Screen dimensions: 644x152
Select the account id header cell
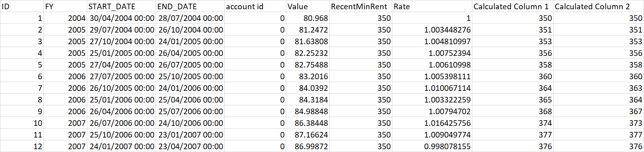[x=255, y=6]
